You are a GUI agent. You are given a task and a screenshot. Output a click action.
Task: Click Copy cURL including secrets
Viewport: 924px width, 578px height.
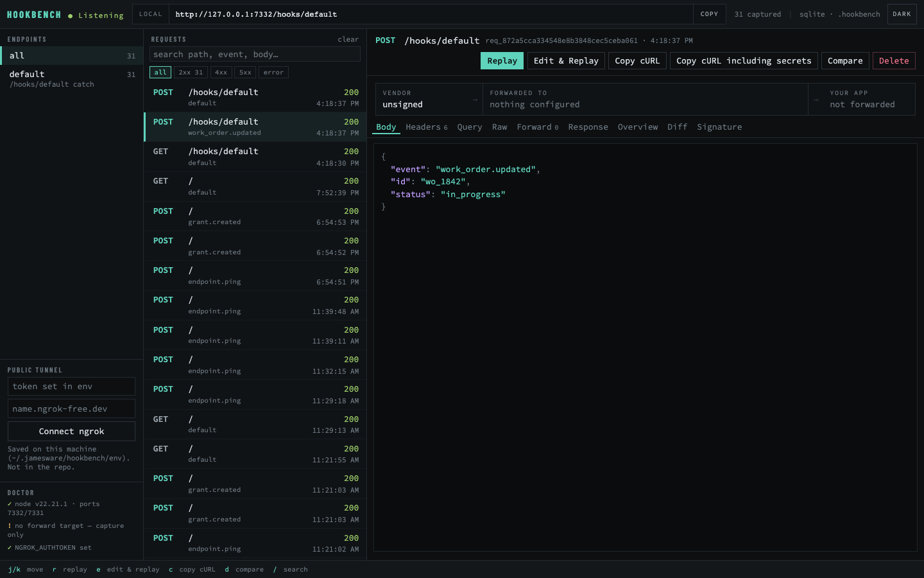744,61
